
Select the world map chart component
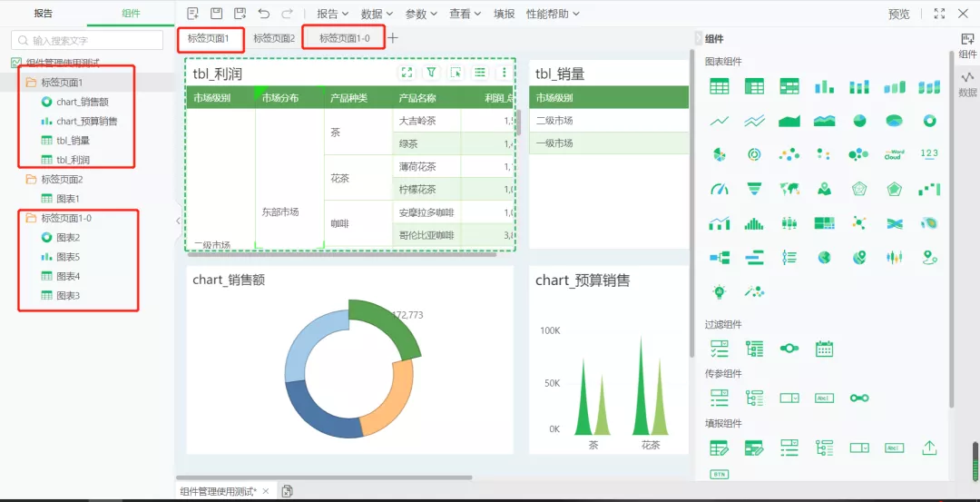(x=789, y=188)
